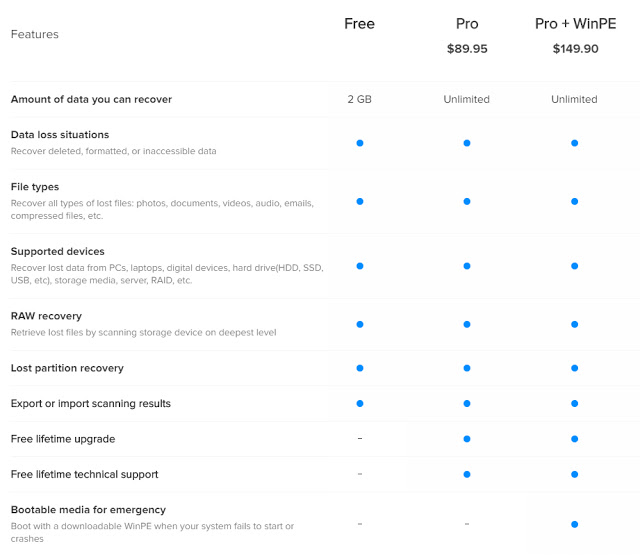Click the Supported devices dot under Pro + WinPE
The width and height of the screenshot is (640, 557).
[x=574, y=266]
